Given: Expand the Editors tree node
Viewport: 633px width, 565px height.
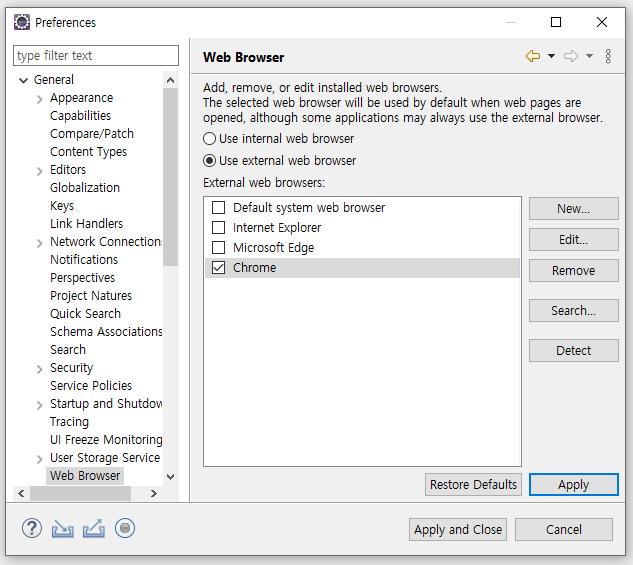Looking at the screenshot, I should click(x=39, y=171).
